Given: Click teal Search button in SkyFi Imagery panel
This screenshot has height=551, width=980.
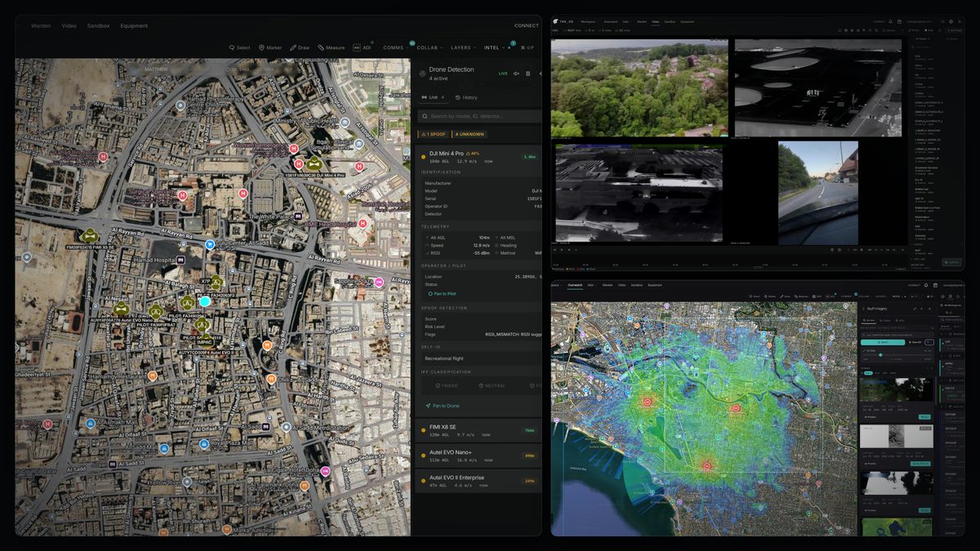Looking at the screenshot, I should pos(883,342).
